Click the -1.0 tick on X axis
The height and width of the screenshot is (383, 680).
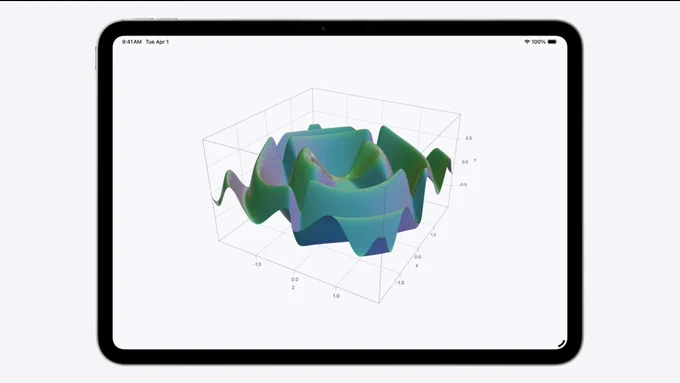400,282
